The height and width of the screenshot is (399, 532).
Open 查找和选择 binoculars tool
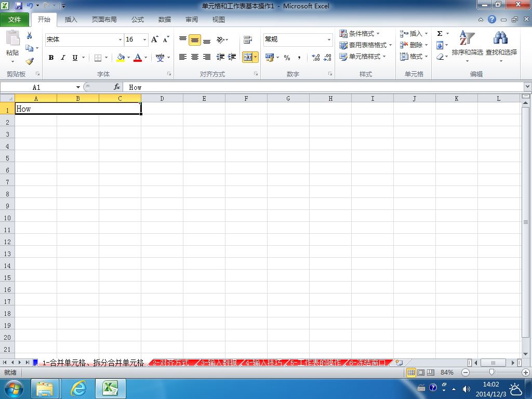(x=501, y=46)
